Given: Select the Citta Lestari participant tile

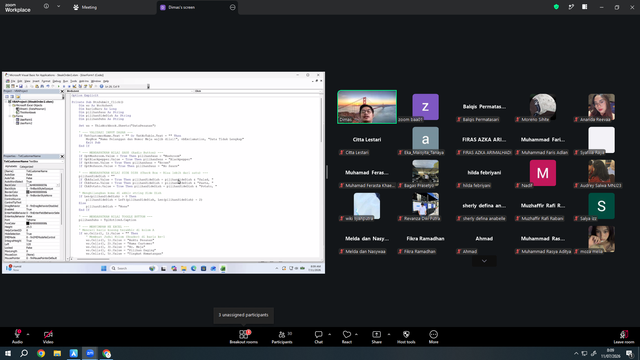Looking at the screenshot, I should 367,140.
